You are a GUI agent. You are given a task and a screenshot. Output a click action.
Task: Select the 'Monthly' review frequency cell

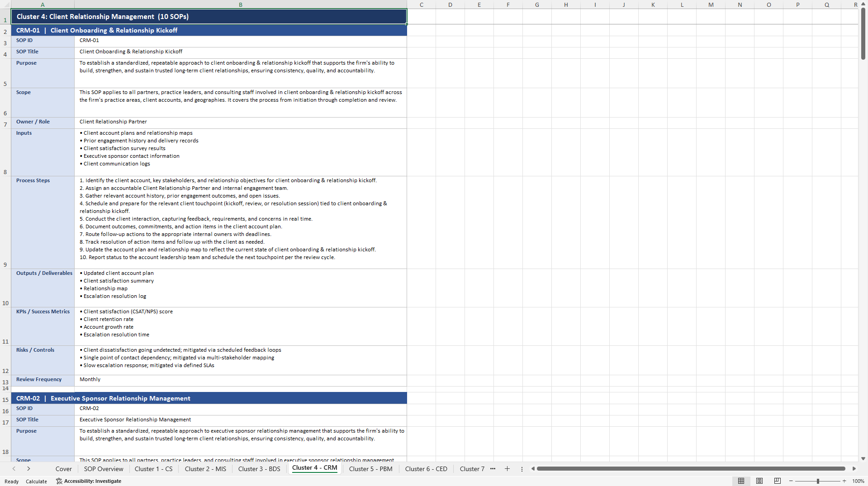[x=241, y=381]
